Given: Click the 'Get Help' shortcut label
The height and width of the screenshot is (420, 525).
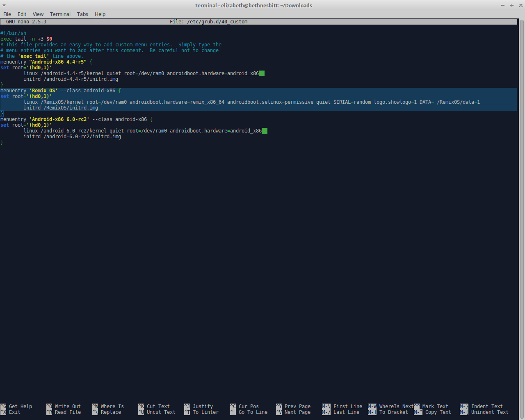Looking at the screenshot, I should [x=21, y=406].
